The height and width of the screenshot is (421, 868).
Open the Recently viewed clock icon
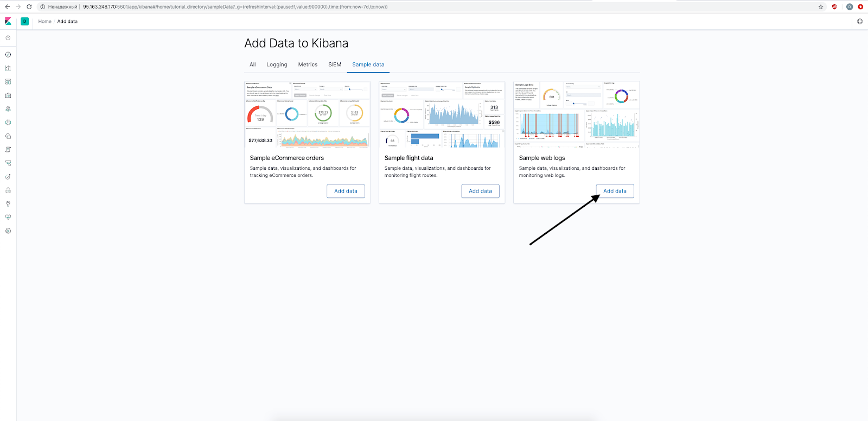pyautogui.click(x=8, y=38)
